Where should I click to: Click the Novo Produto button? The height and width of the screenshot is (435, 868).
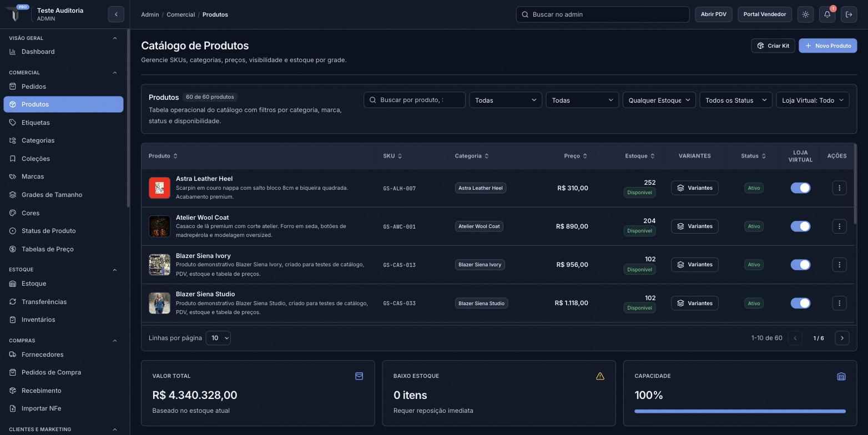827,45
